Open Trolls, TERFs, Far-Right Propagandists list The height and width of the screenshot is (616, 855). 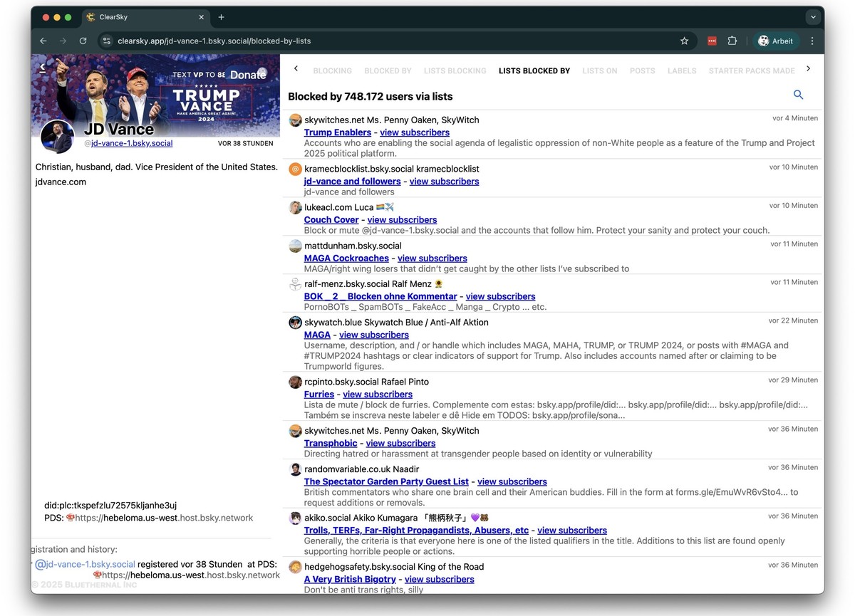click(416, 531)
